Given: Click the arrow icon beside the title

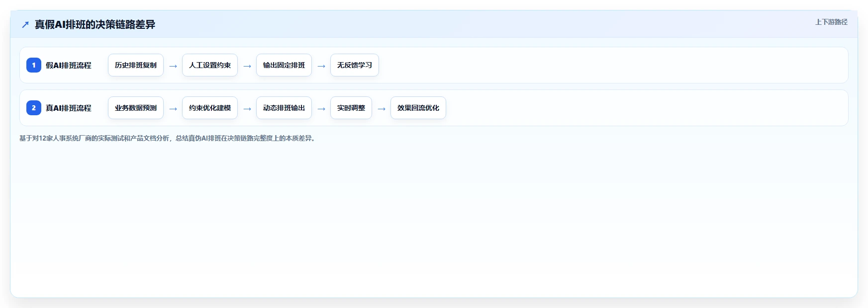Looking at the screenshot, I should point(25,24).
